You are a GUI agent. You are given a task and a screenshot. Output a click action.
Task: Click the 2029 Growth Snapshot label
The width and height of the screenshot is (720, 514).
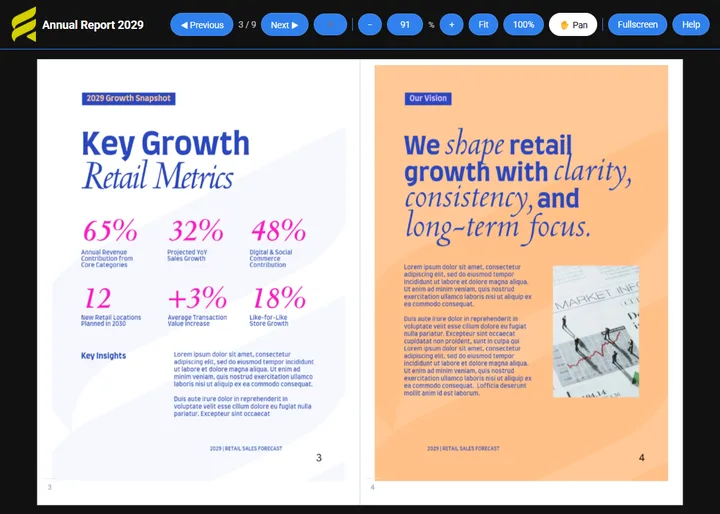click(x=129, y=98)
